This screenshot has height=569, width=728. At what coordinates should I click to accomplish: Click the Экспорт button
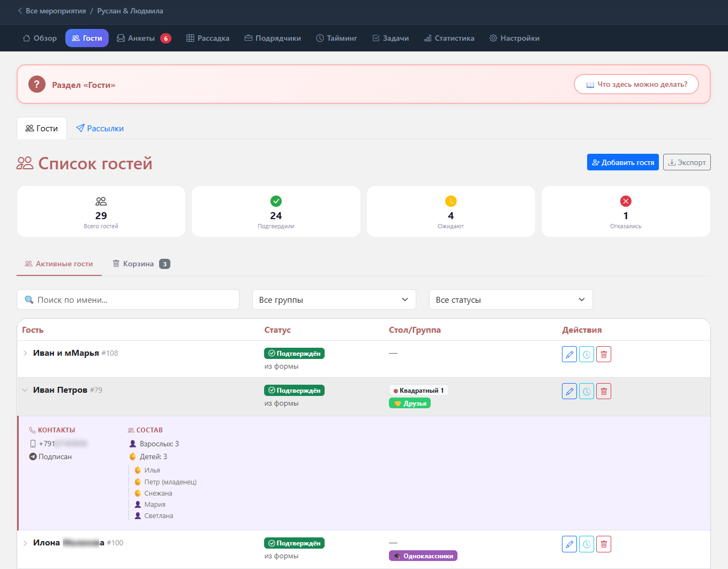pyautogui.click(x=687, y=162)
